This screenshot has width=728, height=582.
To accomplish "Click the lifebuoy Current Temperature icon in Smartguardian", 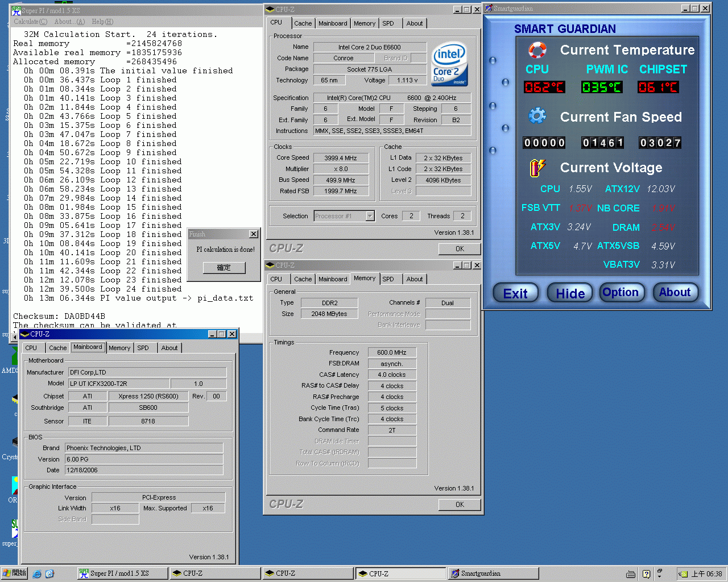I will pyautogui.click(x=537, y=50).
